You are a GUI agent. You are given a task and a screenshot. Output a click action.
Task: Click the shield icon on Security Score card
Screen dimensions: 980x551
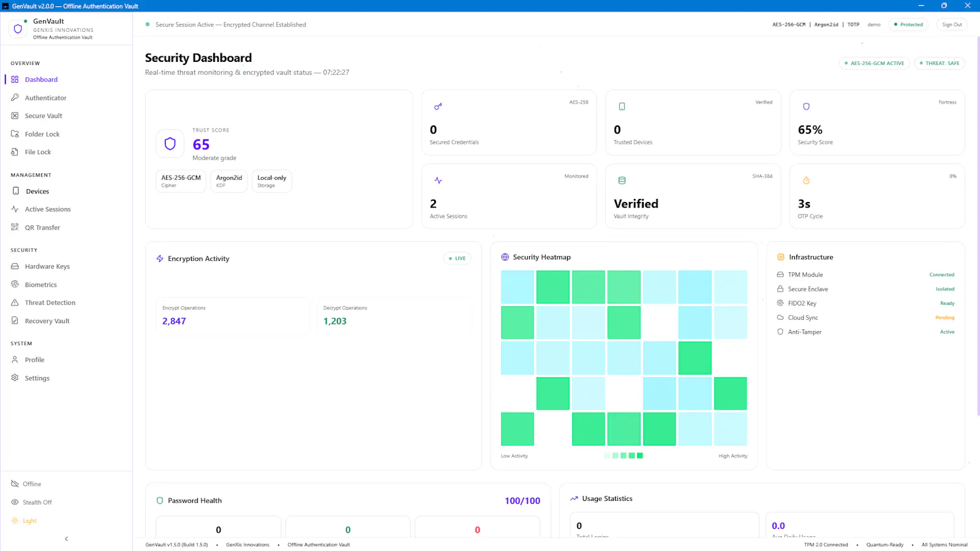[x=806, y=107]
